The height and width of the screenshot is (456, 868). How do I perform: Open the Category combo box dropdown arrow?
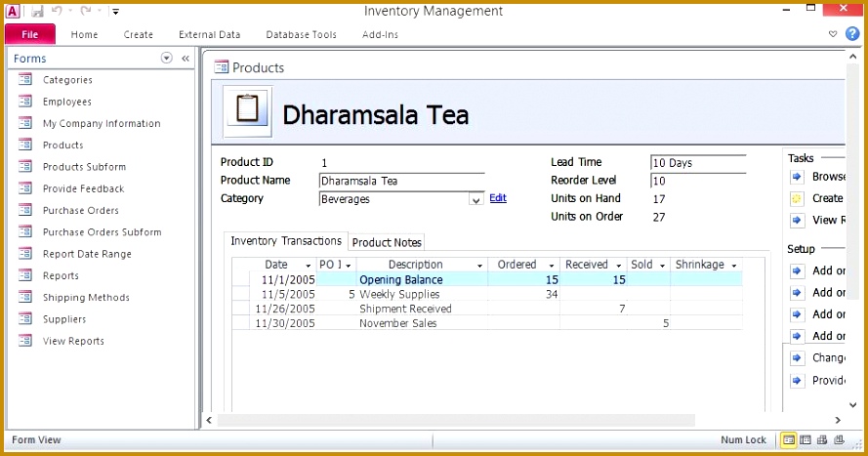point(476,199)
